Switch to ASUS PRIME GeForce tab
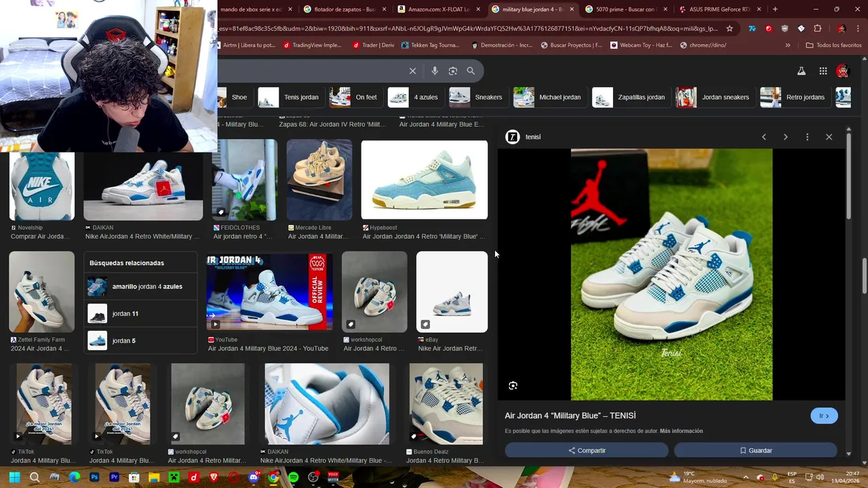This screenshot has height=488, width=868. tap(719, 9)
